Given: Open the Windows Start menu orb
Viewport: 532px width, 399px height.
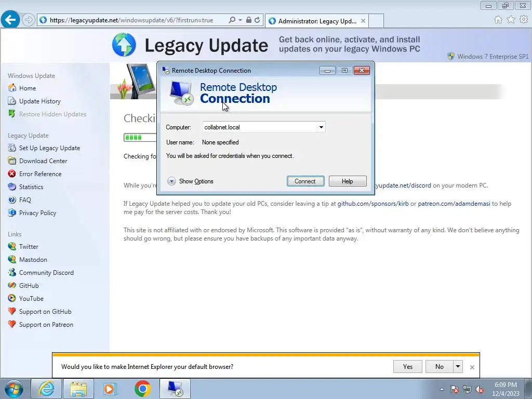Looking at the screenshot, I should (x=14, y=389).
